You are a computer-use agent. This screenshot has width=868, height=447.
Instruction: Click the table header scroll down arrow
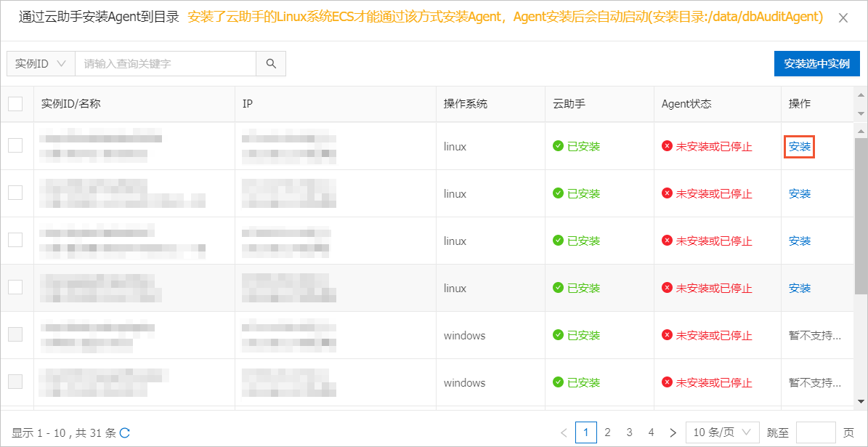pos(861,113)
